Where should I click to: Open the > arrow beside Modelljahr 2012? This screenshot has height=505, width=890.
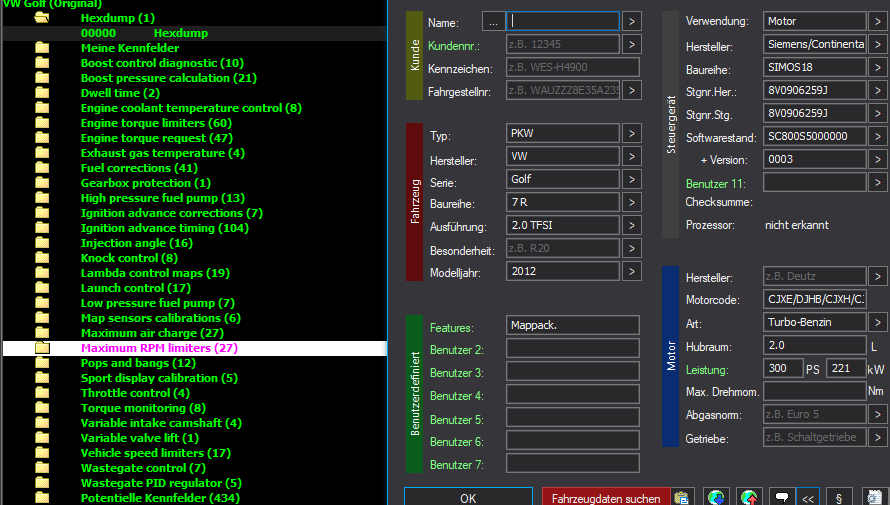click(x=632, y=271)
